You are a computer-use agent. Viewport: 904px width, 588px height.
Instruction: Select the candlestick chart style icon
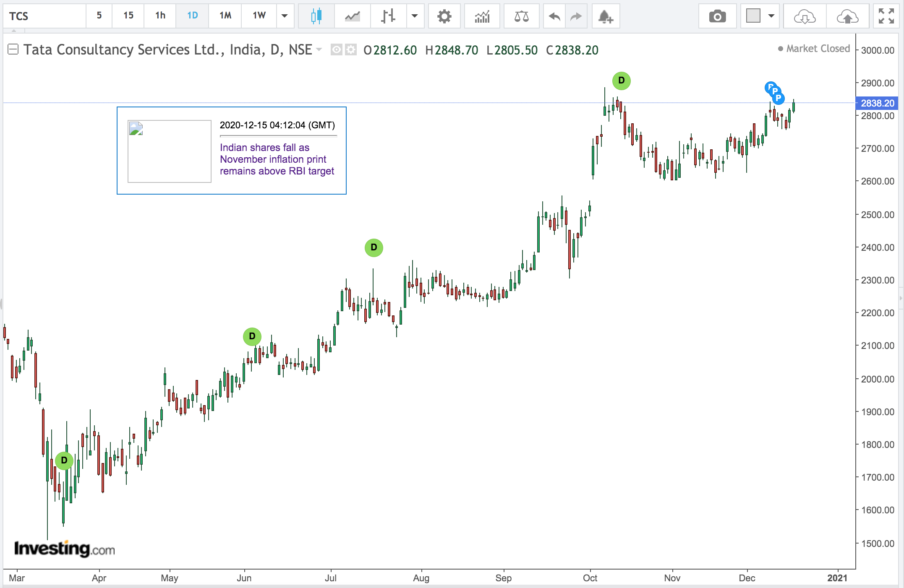point(316,16)
